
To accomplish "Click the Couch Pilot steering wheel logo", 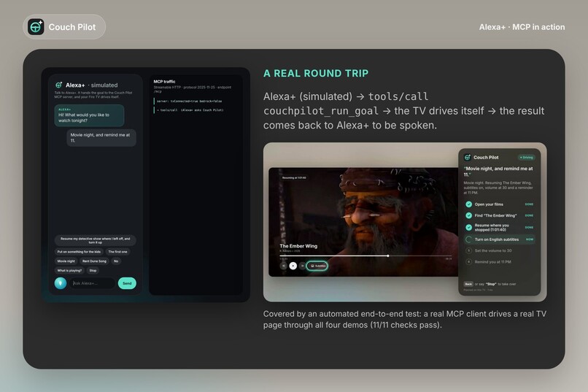I will (36, 27).
